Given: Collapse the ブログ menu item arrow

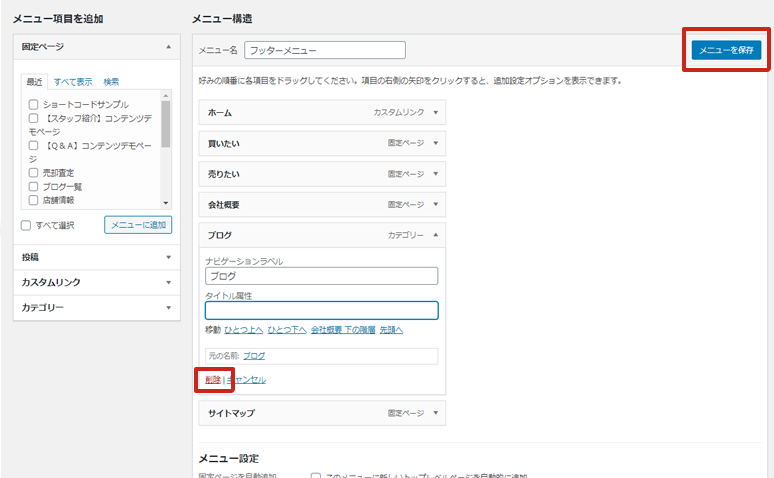Looking at the screenshot, I should (436, 235).
